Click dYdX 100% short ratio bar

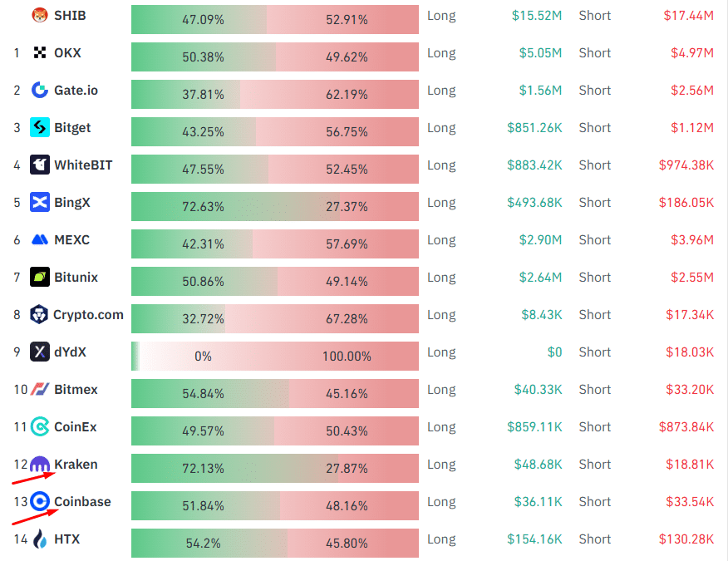(347, 356)
